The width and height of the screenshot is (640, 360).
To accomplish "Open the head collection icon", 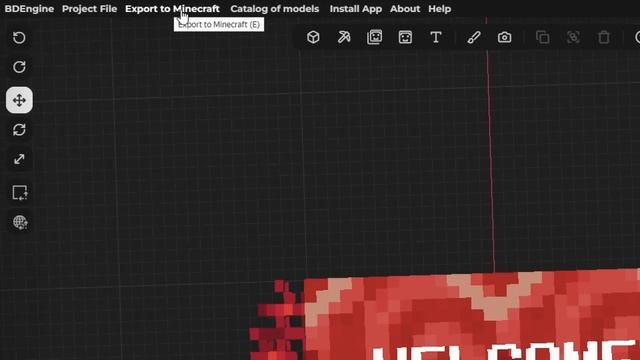I will click(374, 38).
